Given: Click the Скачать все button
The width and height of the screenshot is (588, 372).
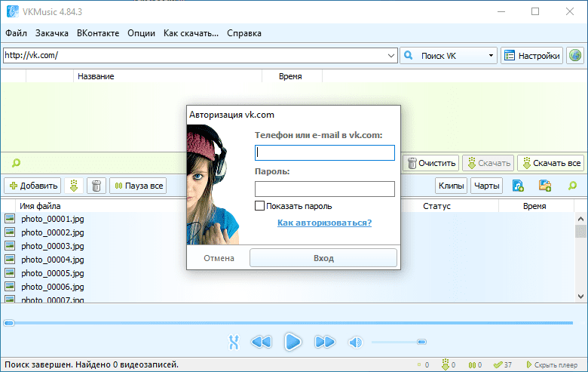Looking at the screenshot, I should pos(551,163).
